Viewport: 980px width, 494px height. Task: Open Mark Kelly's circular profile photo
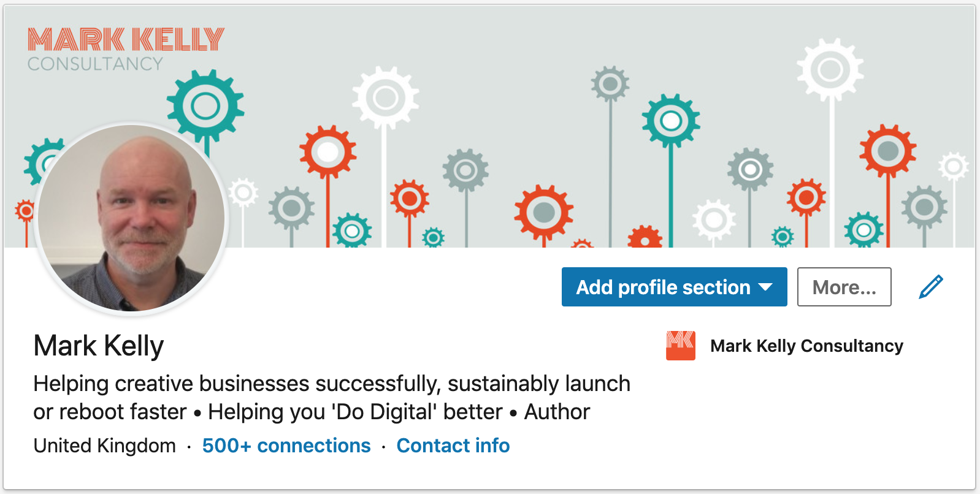pyautogui.click(x=132, y=218)
